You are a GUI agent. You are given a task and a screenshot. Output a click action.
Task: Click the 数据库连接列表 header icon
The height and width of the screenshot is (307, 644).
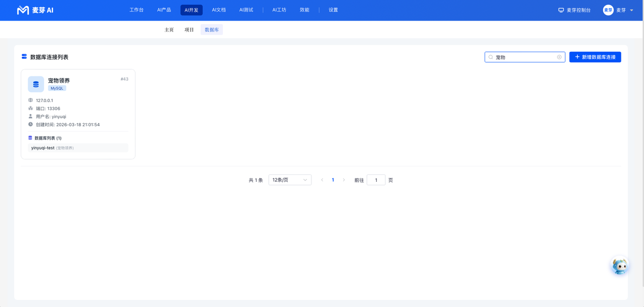tap(24, 57)
